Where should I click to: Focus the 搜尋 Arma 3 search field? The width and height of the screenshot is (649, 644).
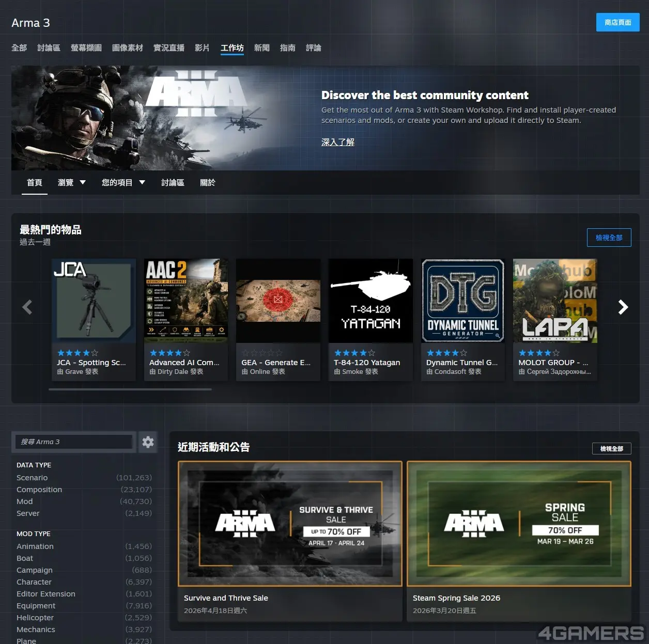pos(74,442)
